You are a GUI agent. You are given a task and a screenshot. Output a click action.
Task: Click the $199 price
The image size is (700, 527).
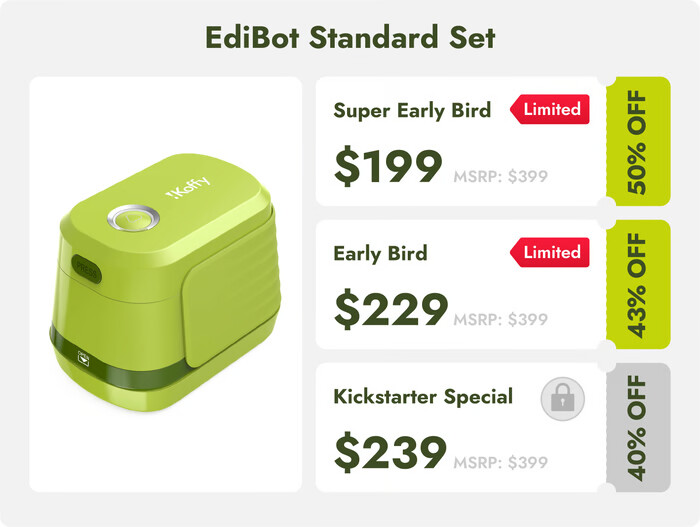[x=388, y=167]
